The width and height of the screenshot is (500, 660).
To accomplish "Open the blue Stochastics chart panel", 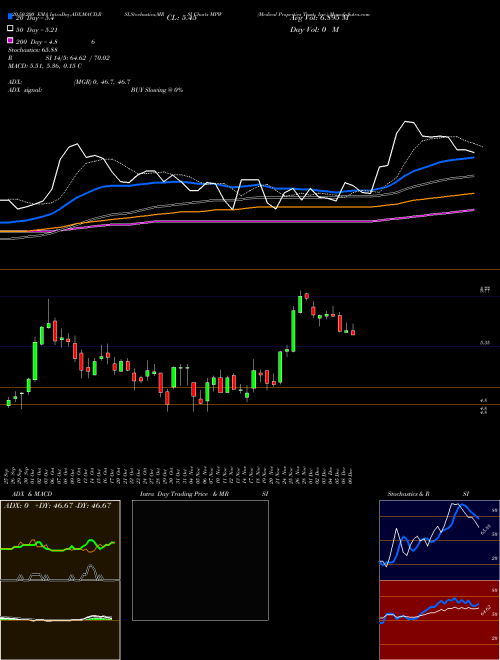I will point(439,540).
